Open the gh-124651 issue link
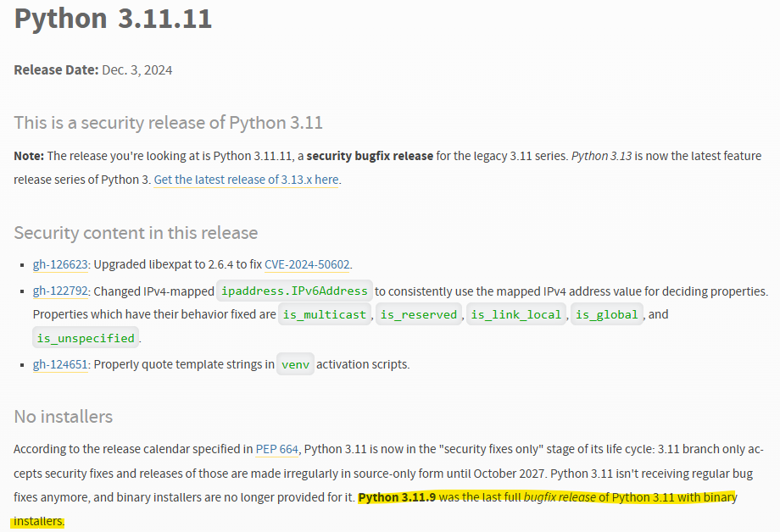 (60, 364)
